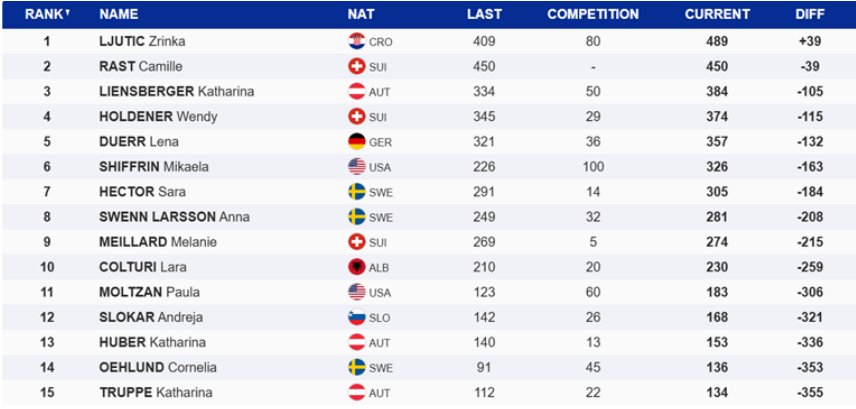Click the Swedish flag beside HECTOR Sara
The height and width of the screenshot is (409, 856).
355,192
